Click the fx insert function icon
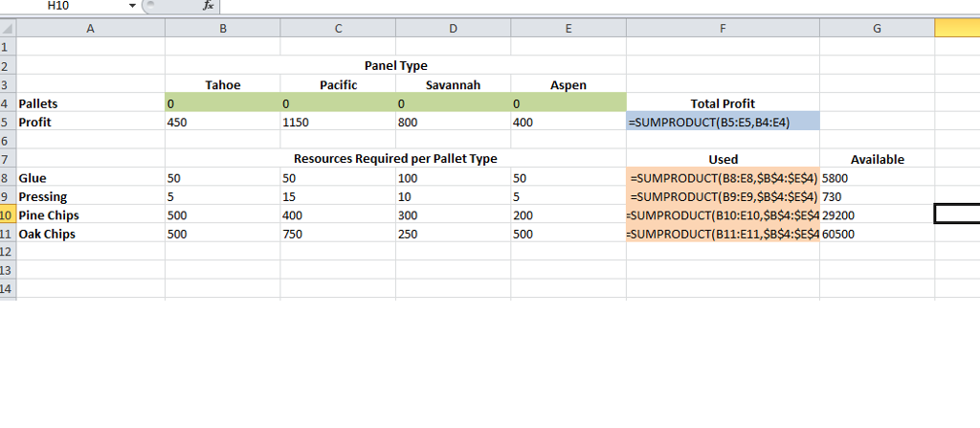 click(208, 6)
